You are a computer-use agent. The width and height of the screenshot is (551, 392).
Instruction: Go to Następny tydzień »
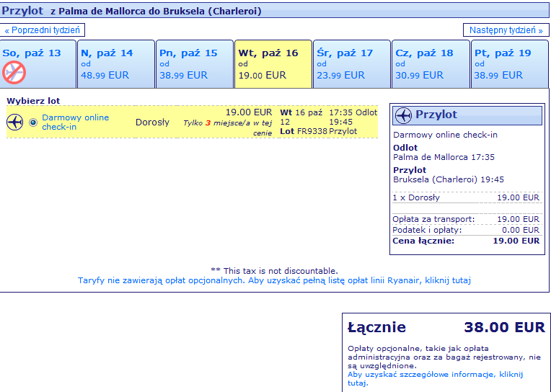(506, 30)
